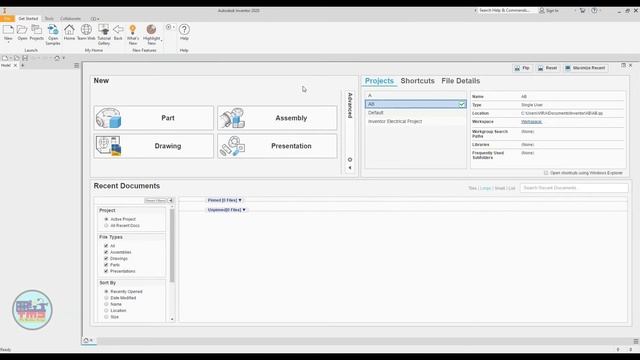The image size is (640, 360).
Task: Collapse the recent documents filter pane
Action: point(171,200)
